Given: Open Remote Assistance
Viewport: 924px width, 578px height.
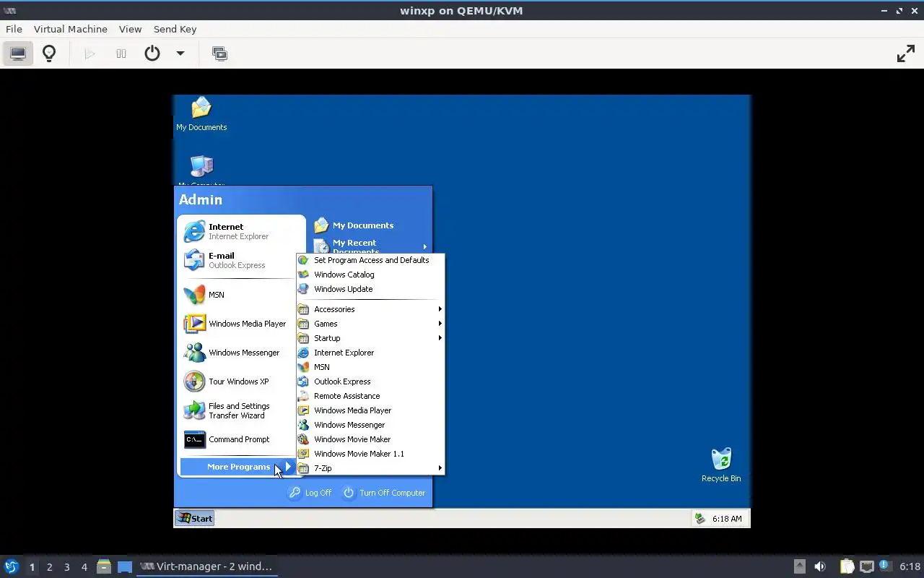Looking at the screenshot, I should pyautogui.click(x=370, y=396).
